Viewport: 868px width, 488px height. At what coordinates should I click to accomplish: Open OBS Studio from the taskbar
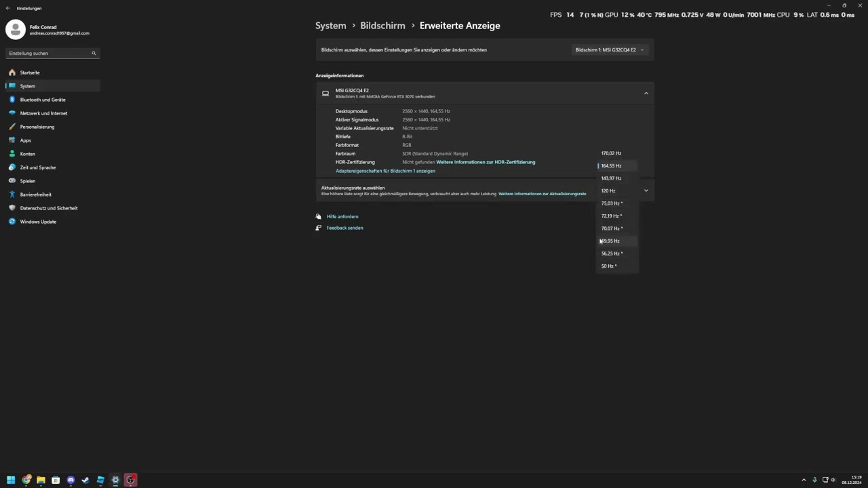(x=130, y=480)
